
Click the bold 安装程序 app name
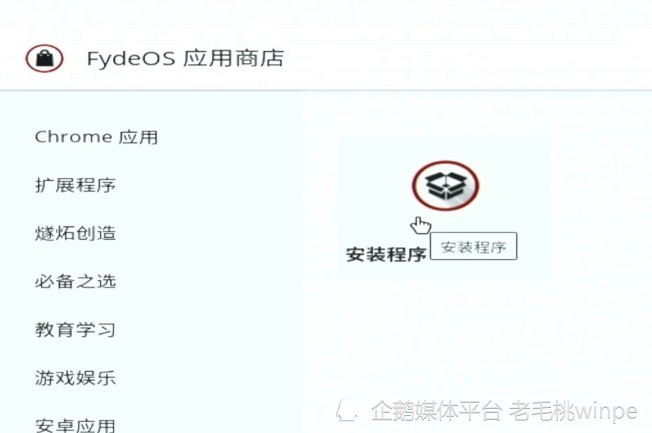click(386, 254)
